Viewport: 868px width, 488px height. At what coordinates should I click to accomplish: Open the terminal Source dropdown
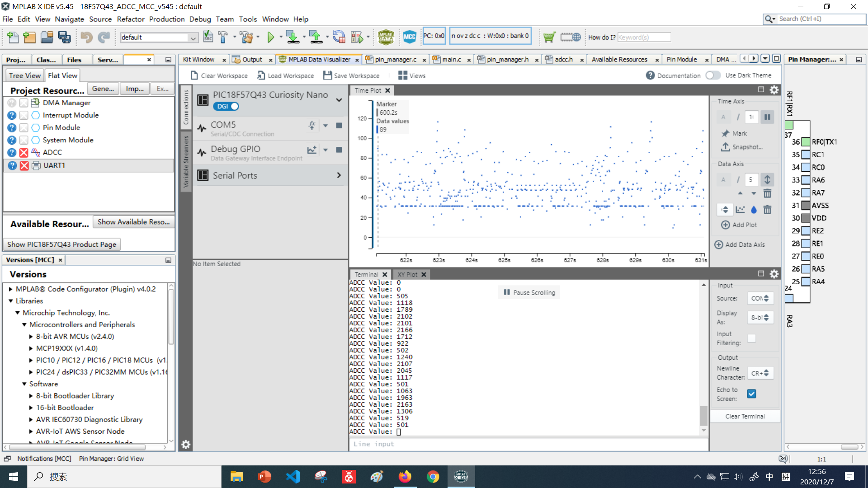point(760,298)
